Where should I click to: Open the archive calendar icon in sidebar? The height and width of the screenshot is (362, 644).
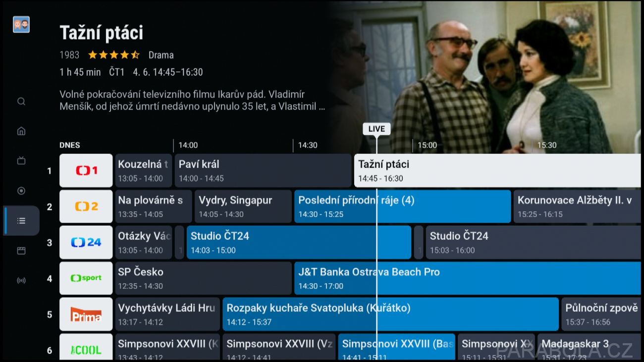[21, 251]
